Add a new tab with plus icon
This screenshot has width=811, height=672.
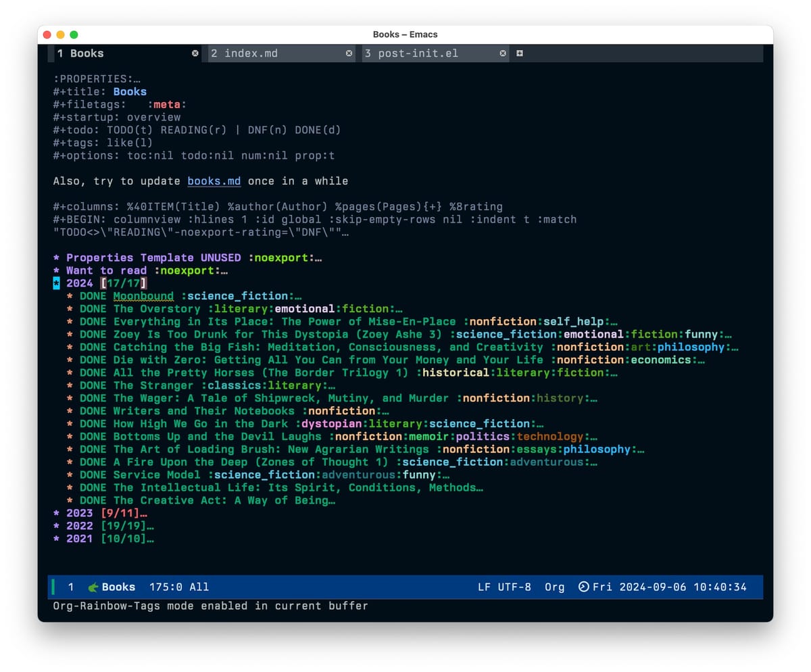(520, 53)
